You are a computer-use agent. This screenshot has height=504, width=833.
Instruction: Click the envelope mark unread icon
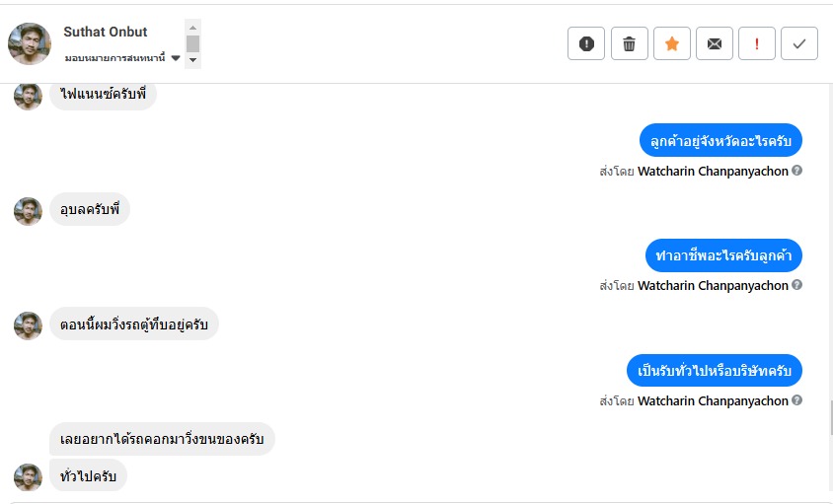point(715,43)
